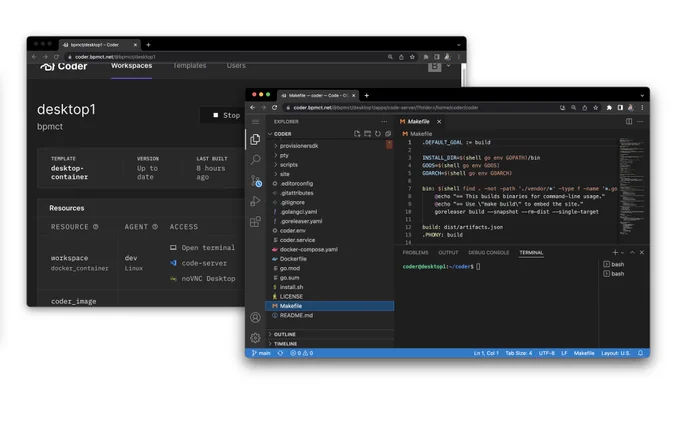Open the notifications bell in the status bar

coord(640,353)
